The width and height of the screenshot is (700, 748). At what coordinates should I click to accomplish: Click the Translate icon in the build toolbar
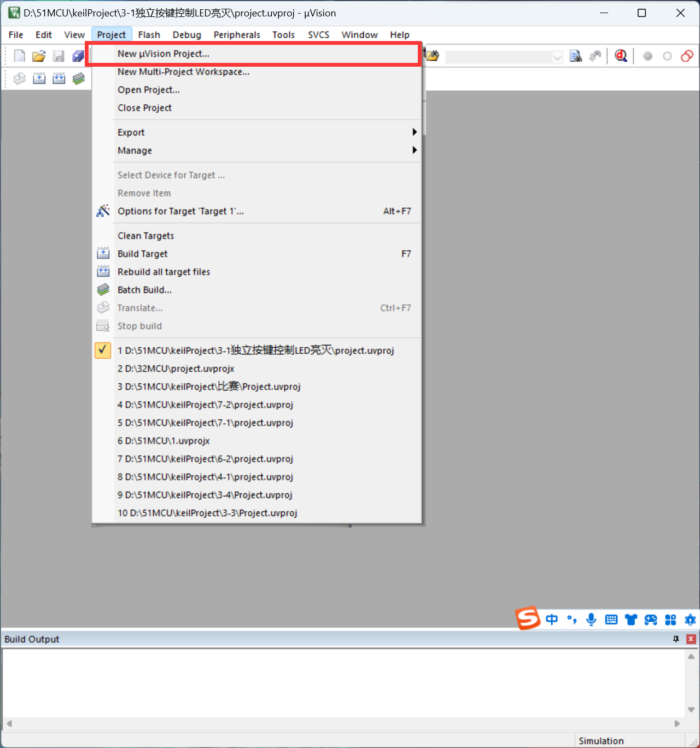click(x=20, y=79)
